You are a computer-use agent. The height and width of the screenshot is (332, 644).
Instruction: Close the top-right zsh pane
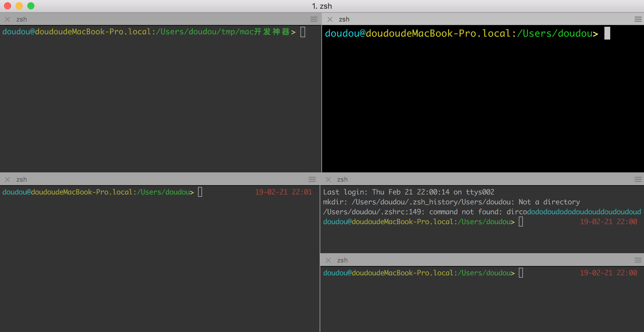330,19
